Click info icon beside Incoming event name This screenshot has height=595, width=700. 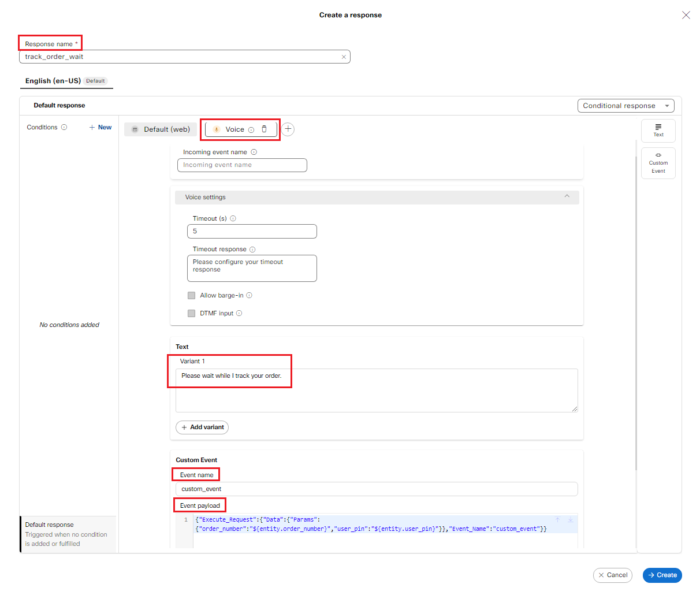(x=254, y=153)
